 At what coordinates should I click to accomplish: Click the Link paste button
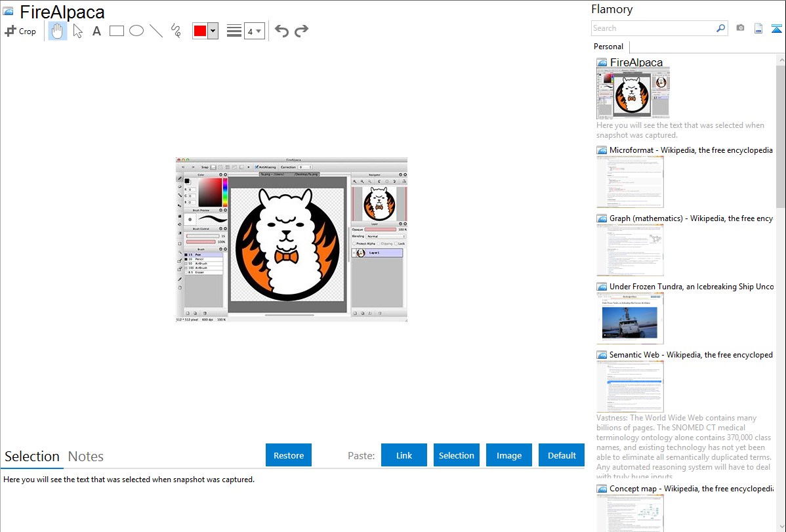404,455
